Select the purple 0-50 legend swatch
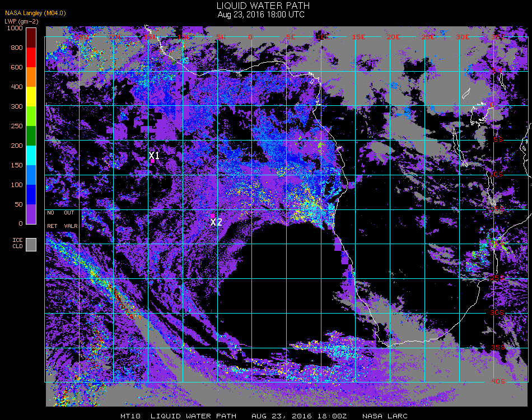Image resolution: width=532 pixels, height=420 pixels. [x=31, y=214]
